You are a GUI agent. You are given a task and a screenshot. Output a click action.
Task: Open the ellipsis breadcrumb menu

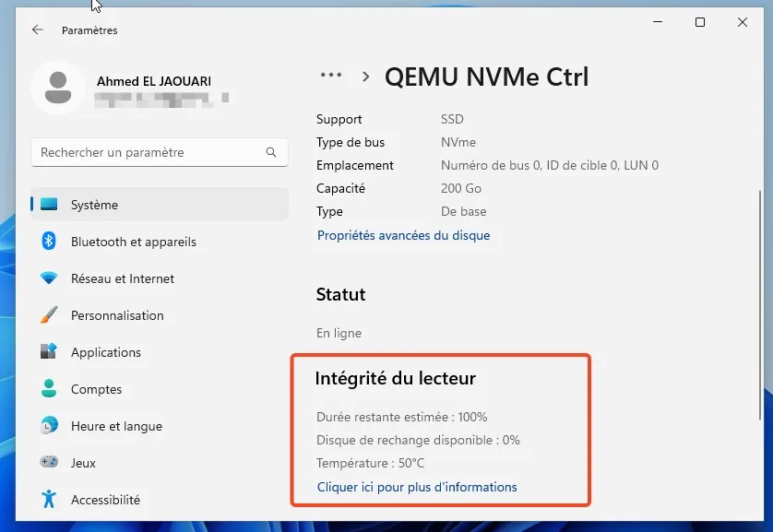(x=330, y=76)
